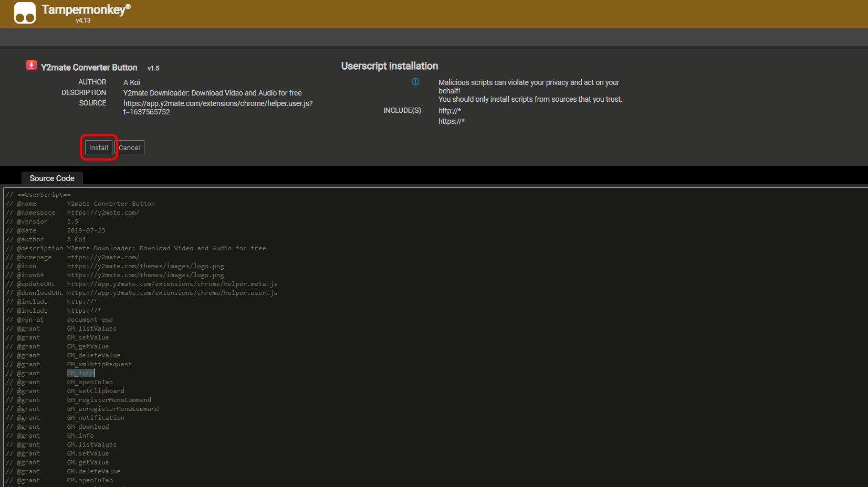Viewport: 868px width, 487px height.
Task: Click the @author code line value
Action: point(76,239)
